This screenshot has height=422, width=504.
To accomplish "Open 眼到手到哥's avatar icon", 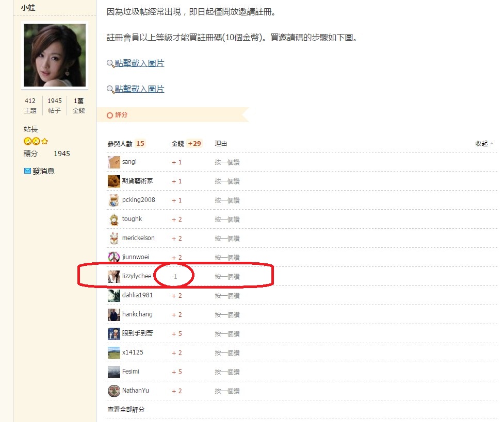I will [114, 334].
